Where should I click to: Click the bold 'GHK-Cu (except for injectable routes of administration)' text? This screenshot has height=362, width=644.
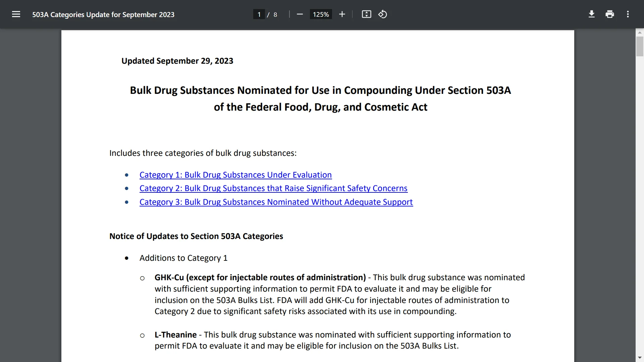pos(260,278)
